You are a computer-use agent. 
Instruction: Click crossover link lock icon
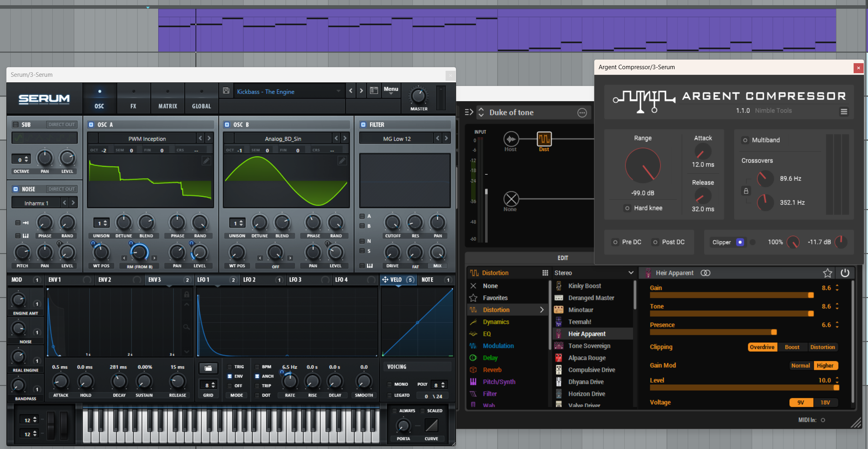pos(746,191)
